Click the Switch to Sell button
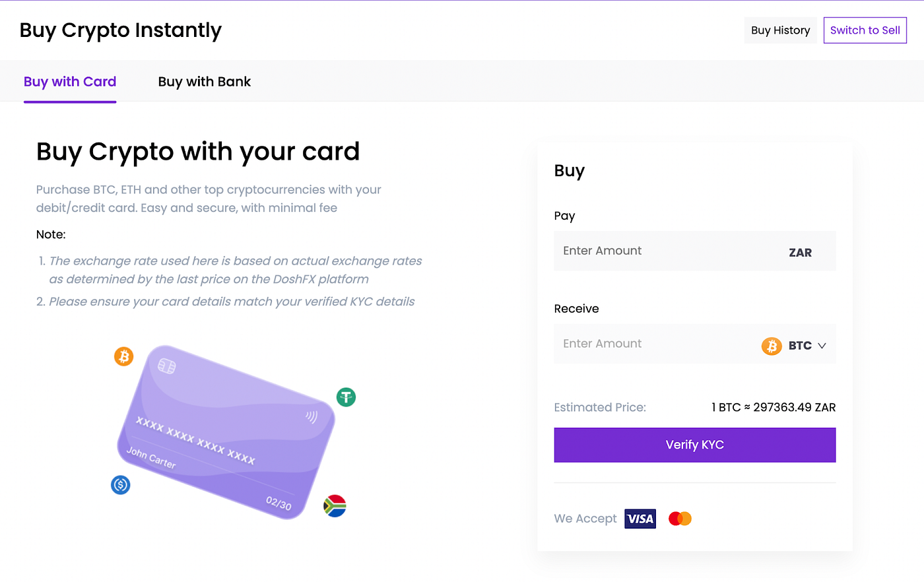This screenshot has width=924, height=582. pos(865,30)
